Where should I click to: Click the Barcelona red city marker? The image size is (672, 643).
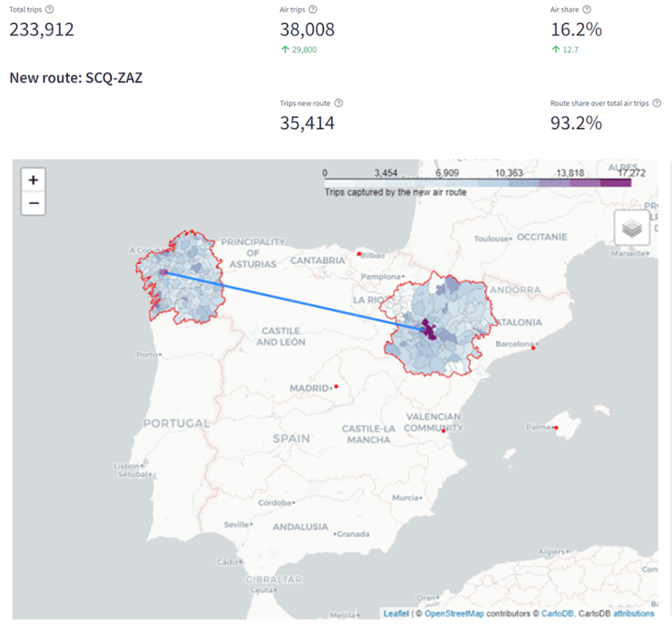pos(533,347)
